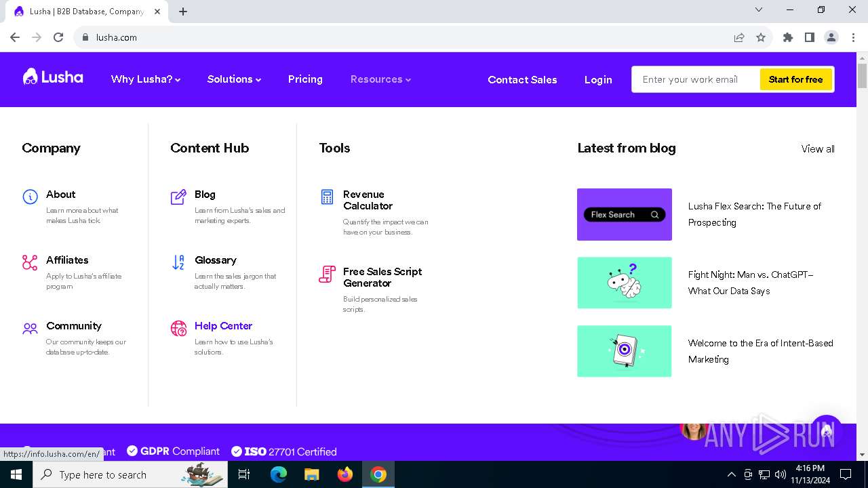Bookmark this tab with star icon
The height and width of the screenshot is (488, 868).
(761, 37)
